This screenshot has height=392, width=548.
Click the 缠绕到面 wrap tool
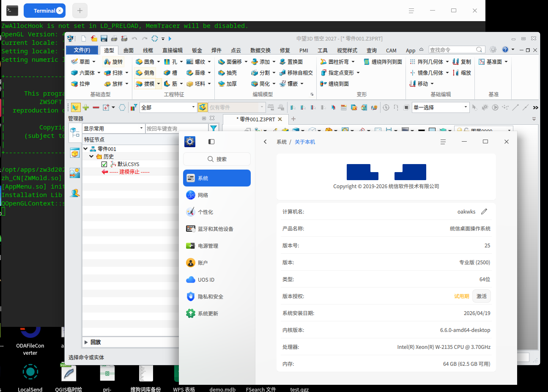[334, 84]
